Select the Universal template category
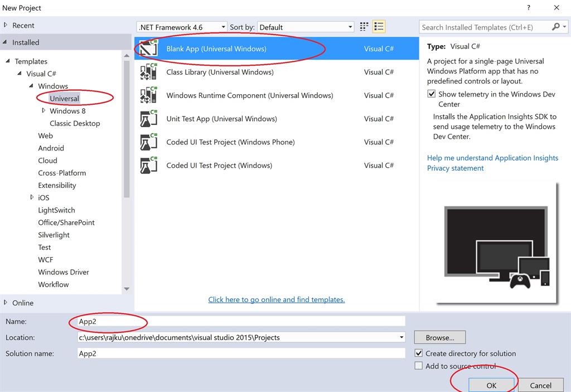The image size is (571, 392). tap(64, 98)
